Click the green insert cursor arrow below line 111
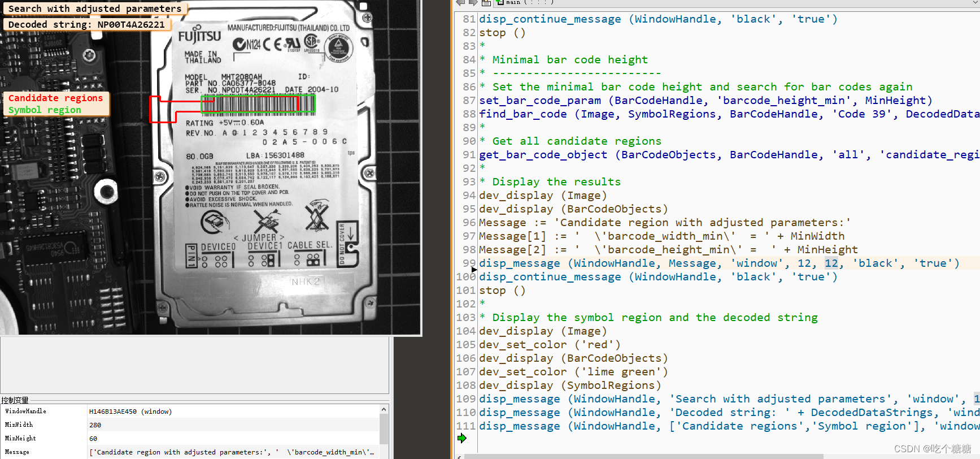This screenshot has height=459, width=980. [462, 438]
